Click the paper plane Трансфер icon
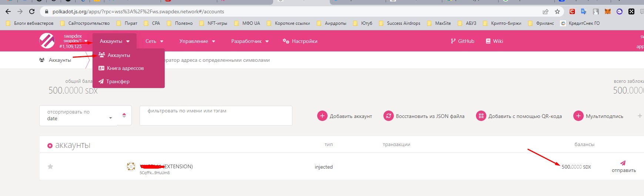 tap(101, 81)
